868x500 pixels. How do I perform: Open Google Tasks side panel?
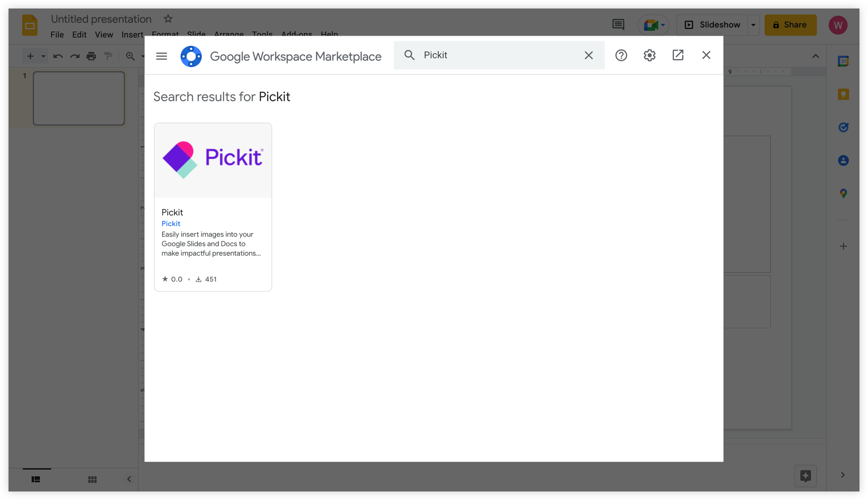(843, 127)
